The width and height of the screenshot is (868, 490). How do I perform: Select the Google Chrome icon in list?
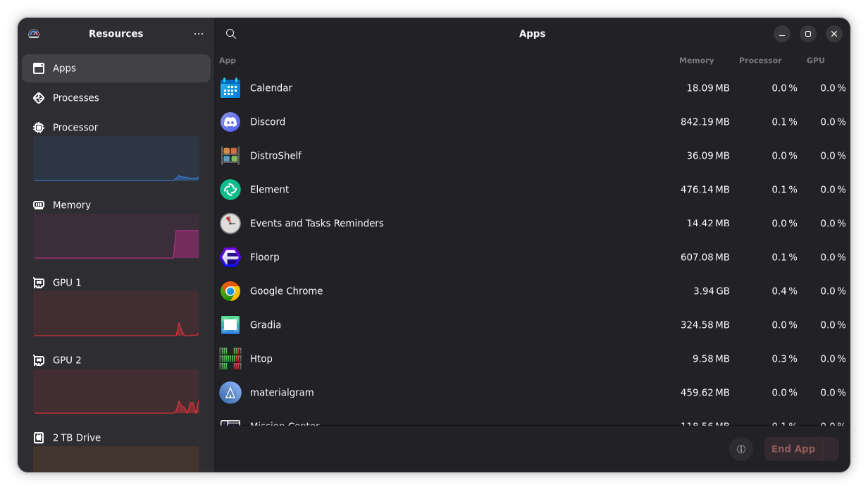pyautogui.click(x=230, y=291)
